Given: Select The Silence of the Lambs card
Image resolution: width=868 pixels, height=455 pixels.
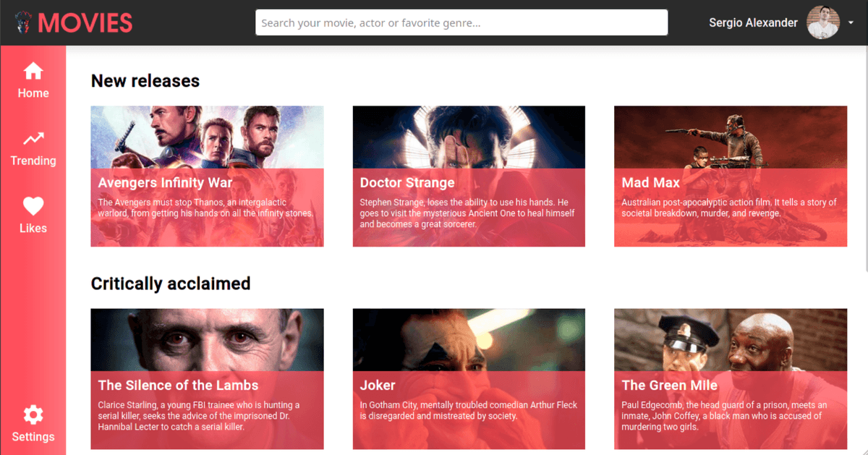Looking at the screenshot, I should 207,378.
